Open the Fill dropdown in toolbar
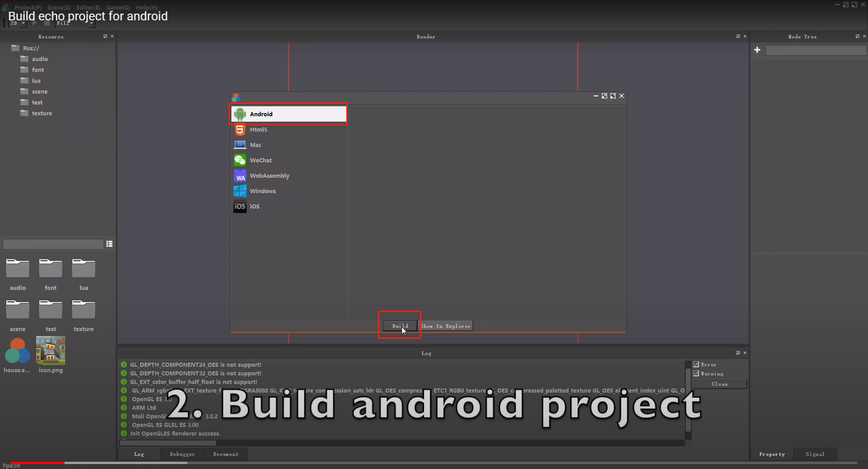 pos(75,24)
